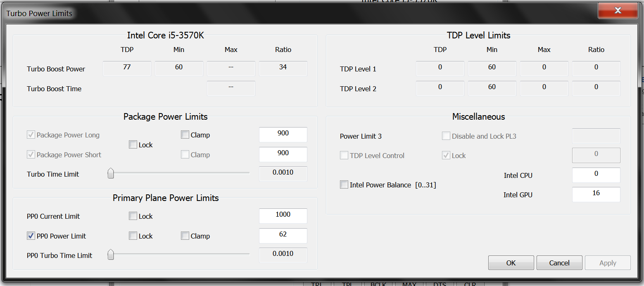This screenshot has height=286, width=644.
Task: Click the TDP Level Limits heading
Action: [478, 35]
